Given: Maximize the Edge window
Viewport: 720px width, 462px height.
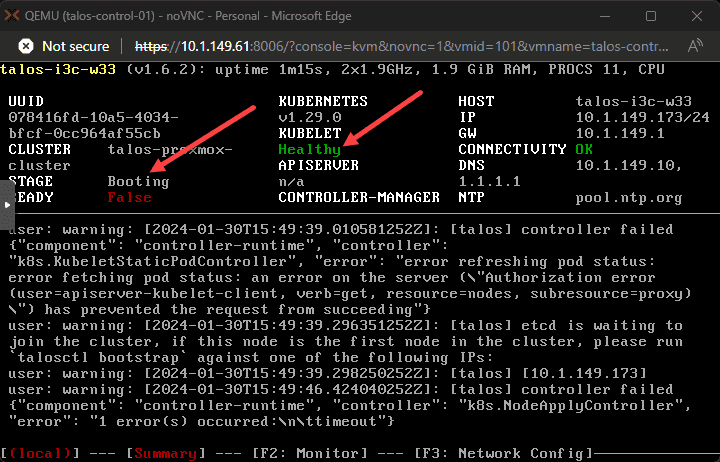Looking at the screenshot, I should [651, 16].
